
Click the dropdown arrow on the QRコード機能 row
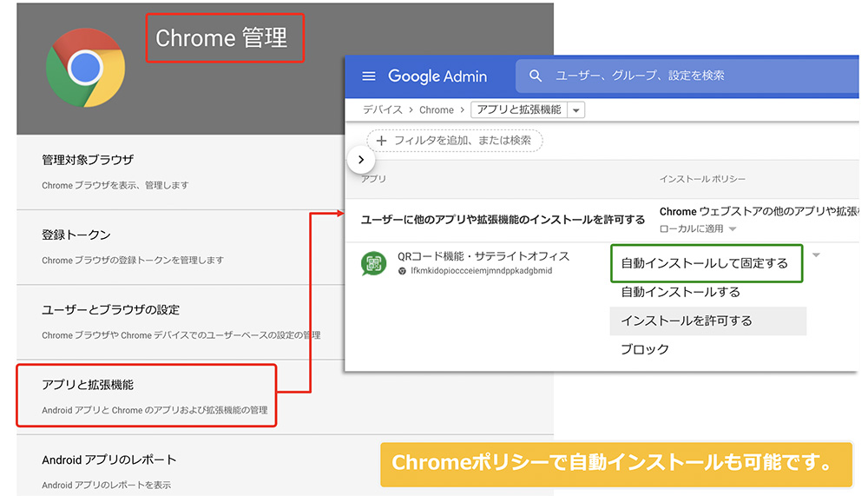tap(816, 255)
